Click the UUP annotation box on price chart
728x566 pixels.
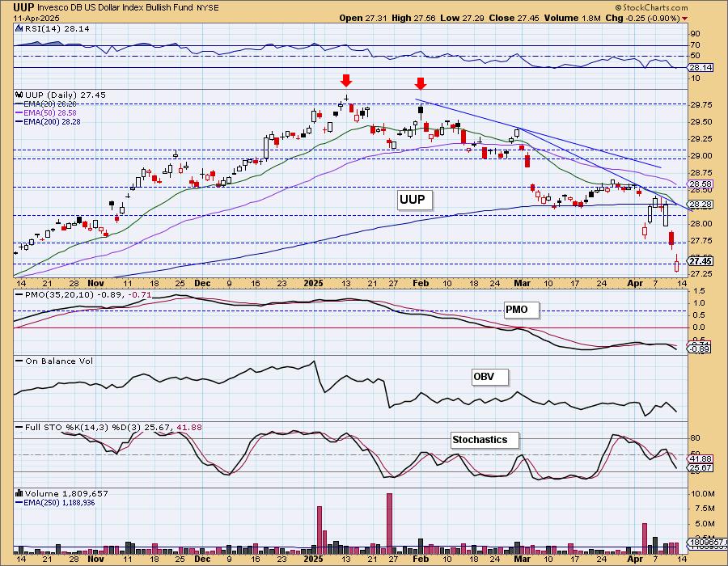[x=414, y=200]
